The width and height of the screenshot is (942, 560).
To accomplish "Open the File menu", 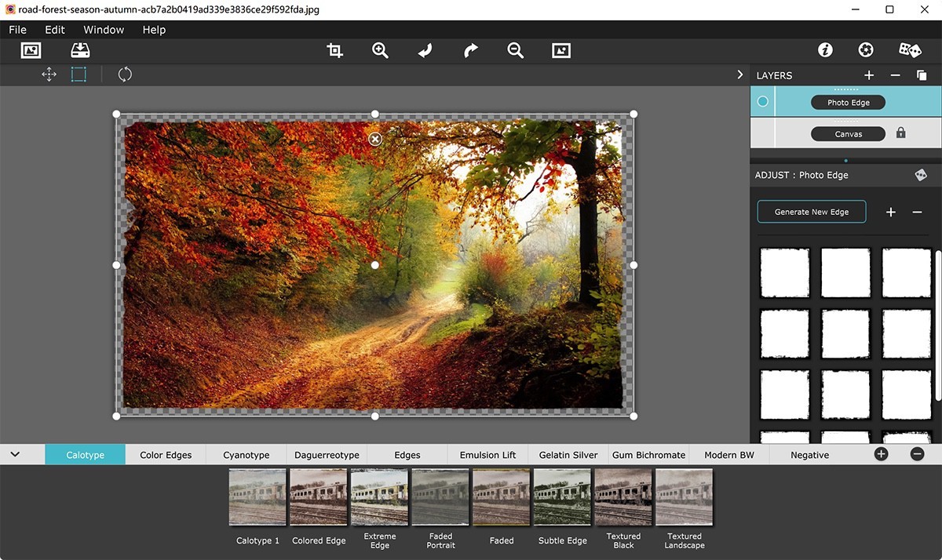I will coord(17,29).
